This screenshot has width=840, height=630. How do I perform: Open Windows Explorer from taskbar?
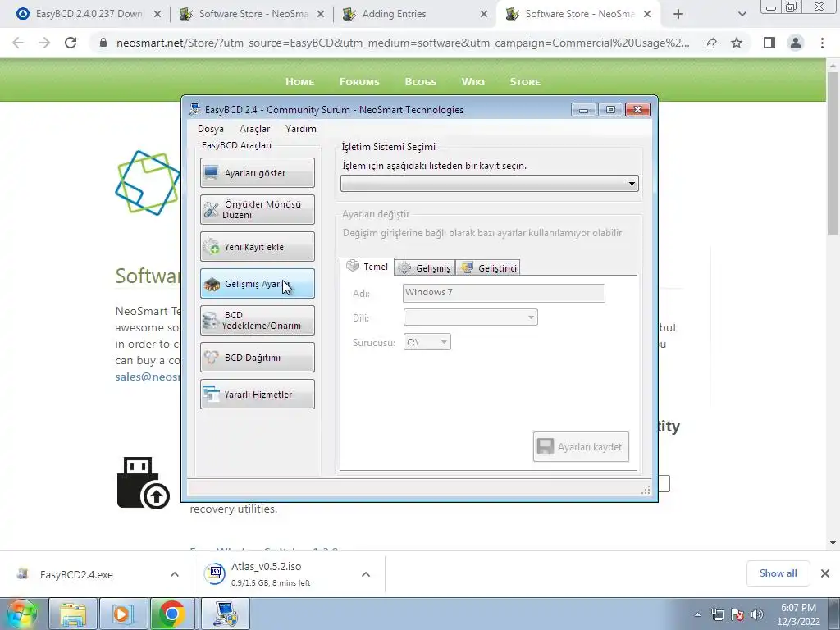click(73, 614)
